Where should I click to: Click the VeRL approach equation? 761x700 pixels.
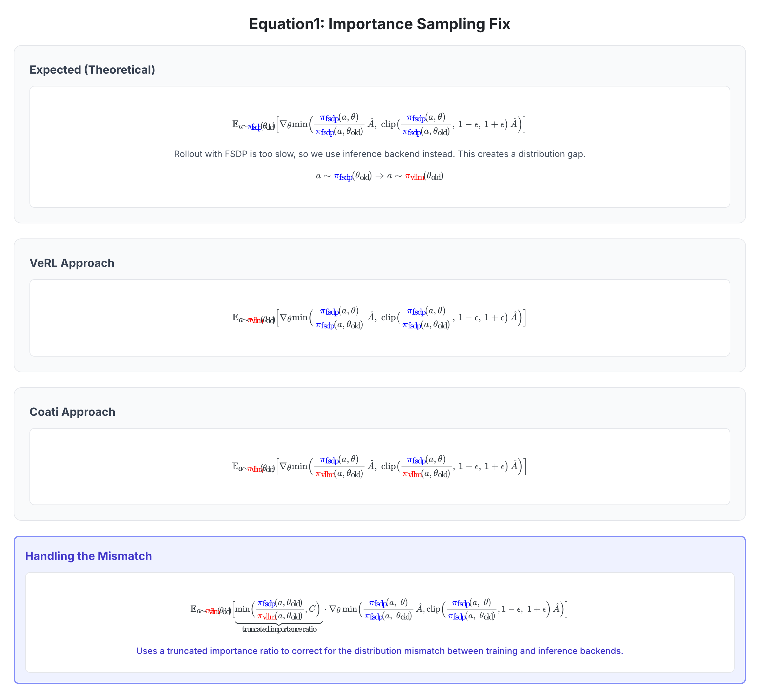[x=380, y=317]
